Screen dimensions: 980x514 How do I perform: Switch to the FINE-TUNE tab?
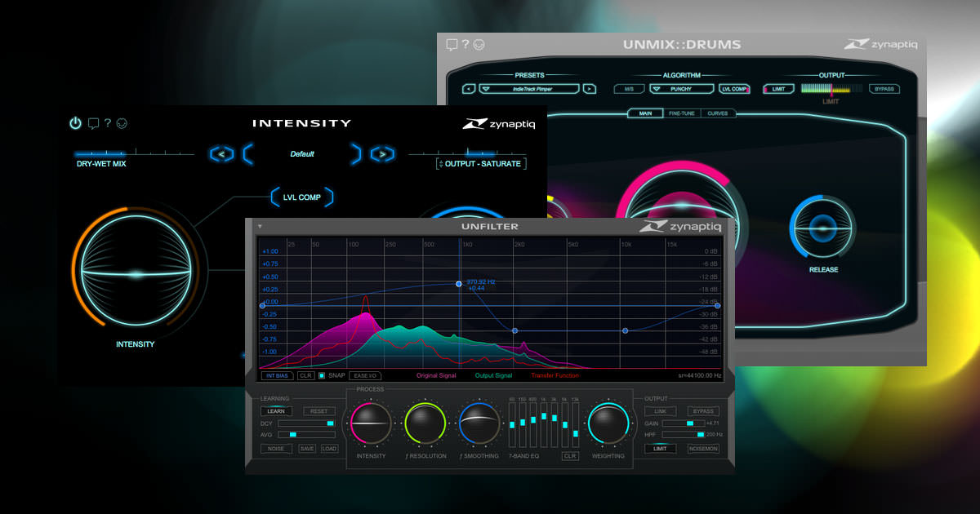click(681, 113)
